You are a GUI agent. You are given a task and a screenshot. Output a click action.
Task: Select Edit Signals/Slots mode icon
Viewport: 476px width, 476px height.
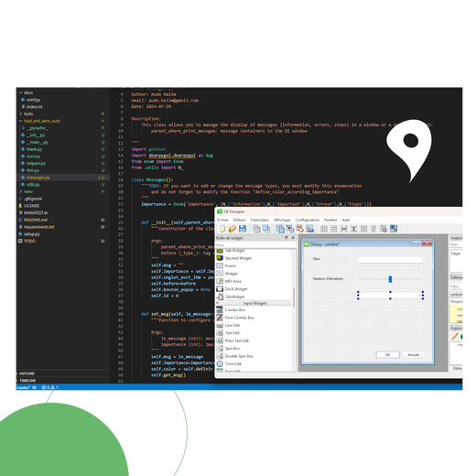click(x=290, y=229)
